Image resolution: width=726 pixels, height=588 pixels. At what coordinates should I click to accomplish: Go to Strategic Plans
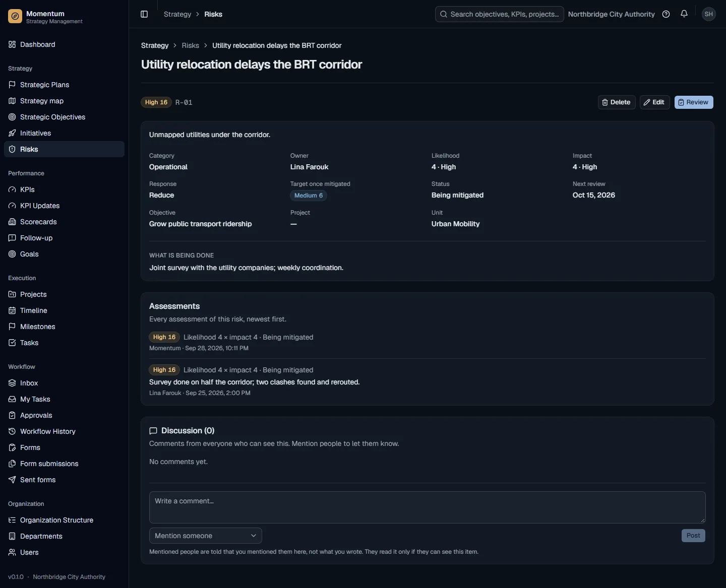tap(64, 85)
